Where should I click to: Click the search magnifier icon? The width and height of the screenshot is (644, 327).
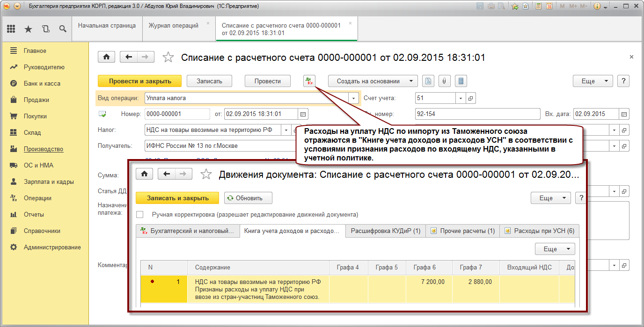pyautogui.click(x=62, y=29)
